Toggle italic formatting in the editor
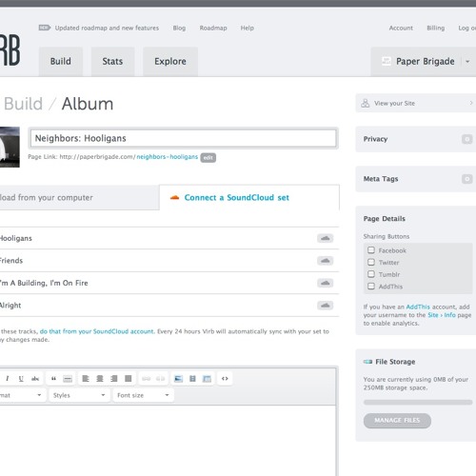The width and height of the screenshot is (476, 476). [7, 378]
